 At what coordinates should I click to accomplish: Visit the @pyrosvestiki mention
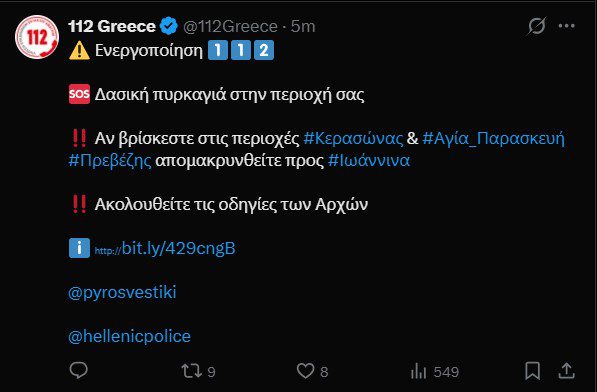coord(122,293)
